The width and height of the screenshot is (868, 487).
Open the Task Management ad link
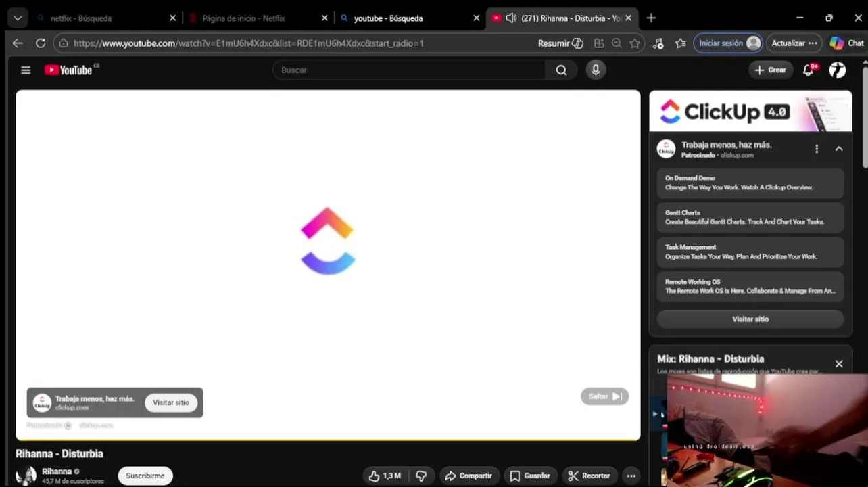[750, 252]
